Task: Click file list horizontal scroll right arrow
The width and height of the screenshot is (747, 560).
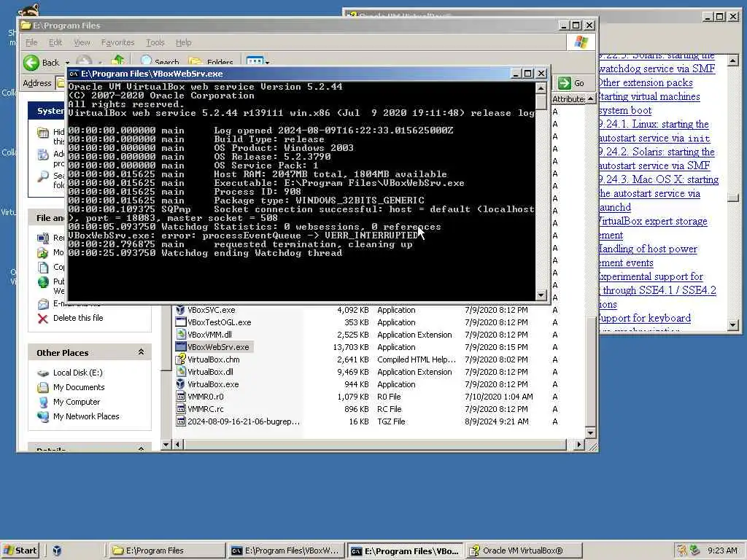Action: click(578, 445)
